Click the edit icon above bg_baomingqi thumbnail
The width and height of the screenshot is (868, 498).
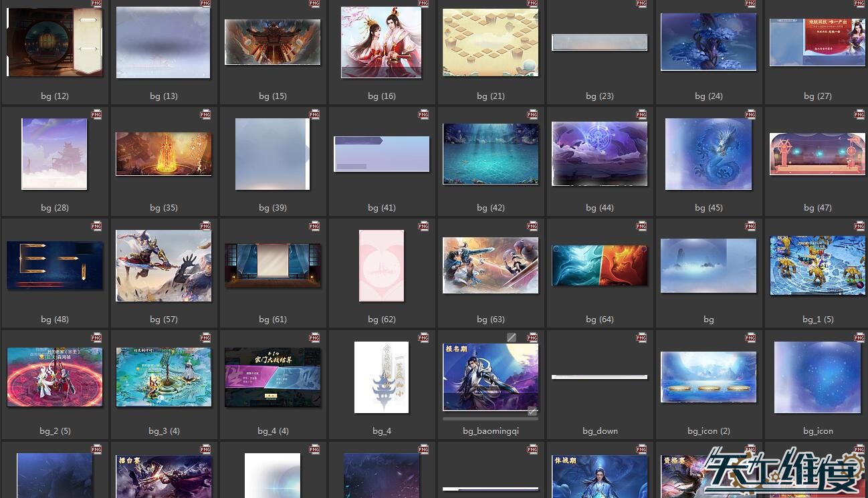(512, 338)
